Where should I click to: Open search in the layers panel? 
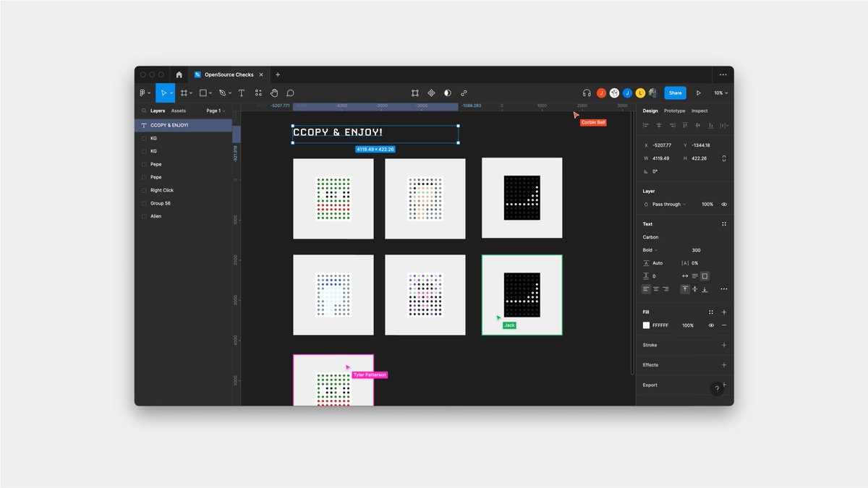[x=145, y=111]
